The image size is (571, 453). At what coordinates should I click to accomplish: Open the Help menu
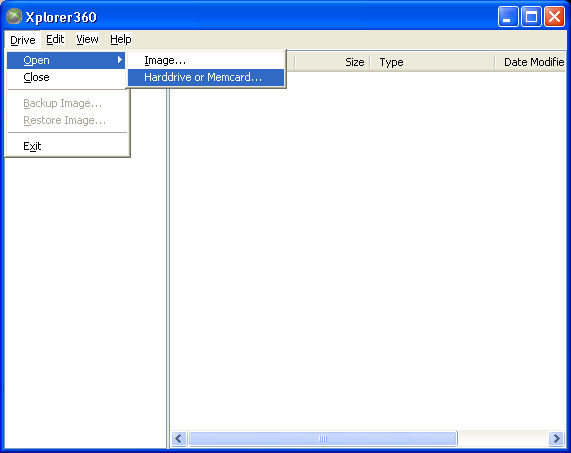coord(121,39)
